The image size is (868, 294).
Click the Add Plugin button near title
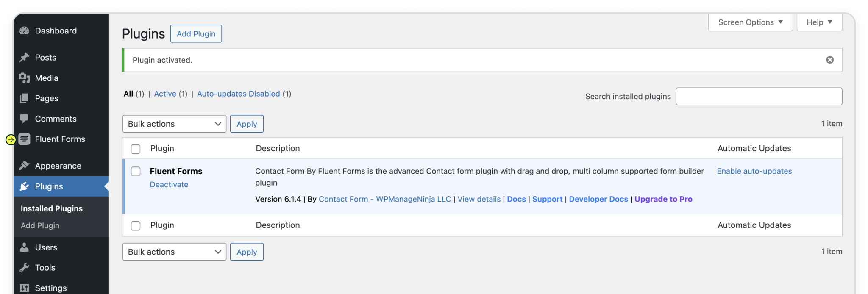point(196,33)
